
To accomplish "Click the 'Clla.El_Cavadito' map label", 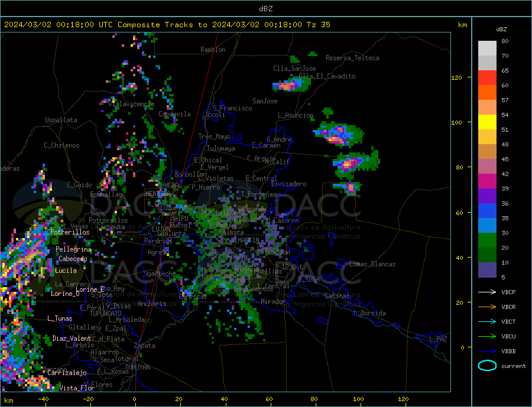I will (327, 76).
